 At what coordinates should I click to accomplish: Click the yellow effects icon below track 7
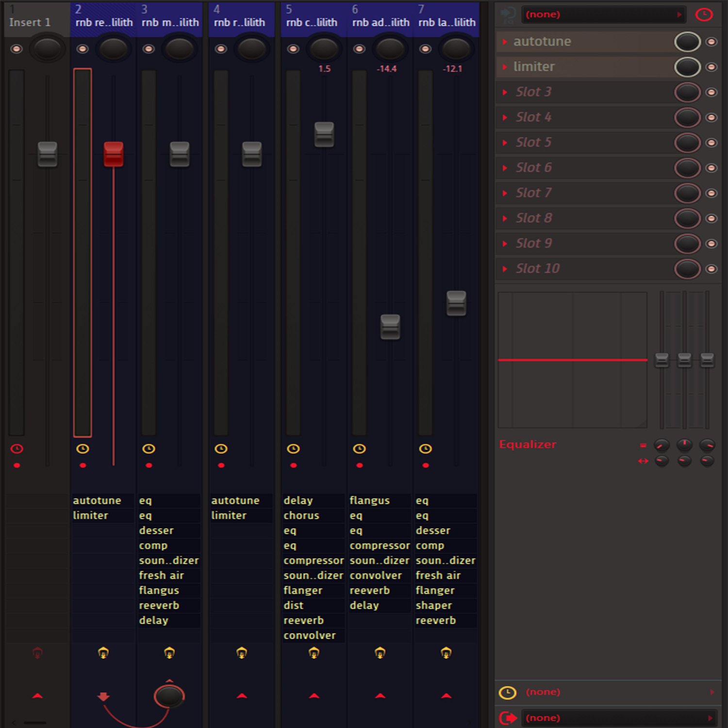pyautogui.click(x=446, y=653)
